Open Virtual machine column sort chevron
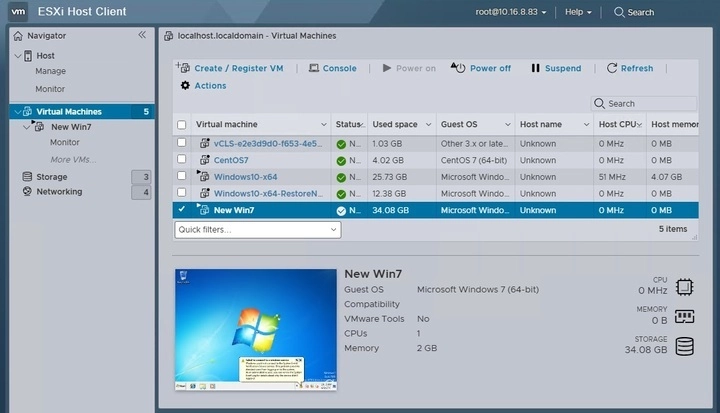Screen dimensions: 720x413 (324, 124)
